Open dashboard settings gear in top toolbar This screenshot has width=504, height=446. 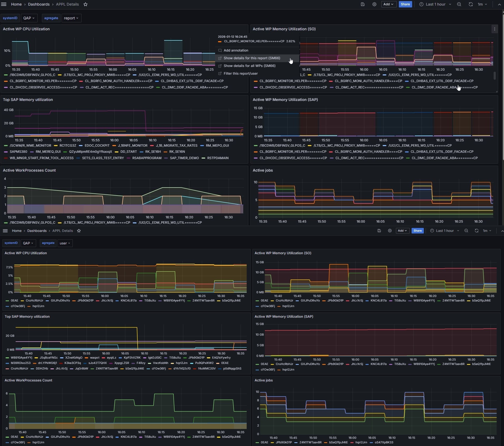pos(374,4)
